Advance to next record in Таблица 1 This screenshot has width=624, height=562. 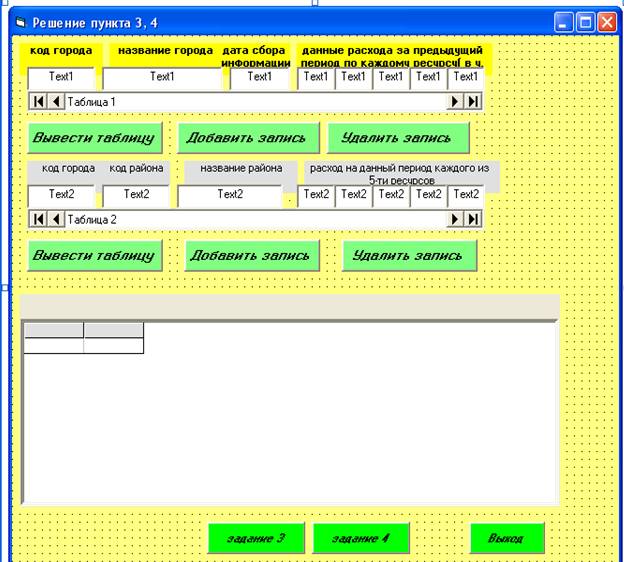click(x=456, y=102)
